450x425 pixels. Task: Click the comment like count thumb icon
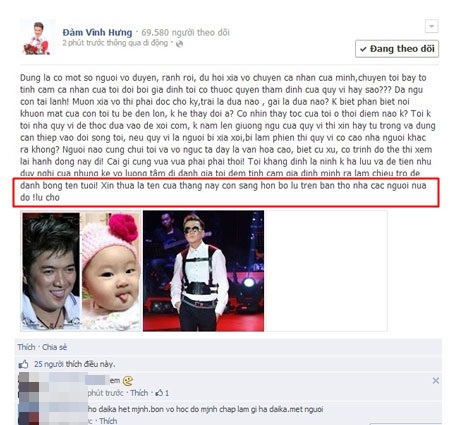tap(159, 393)
